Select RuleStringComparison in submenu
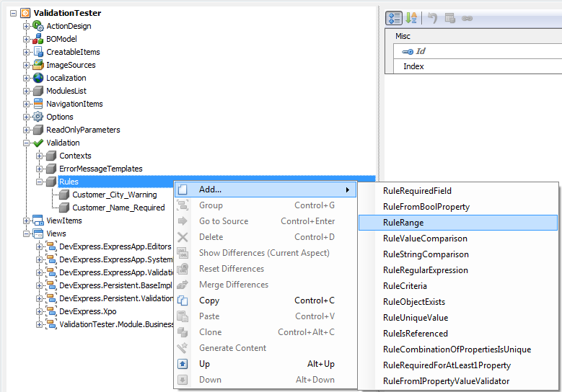The image size is (562, 392). (x=458, y=254)
